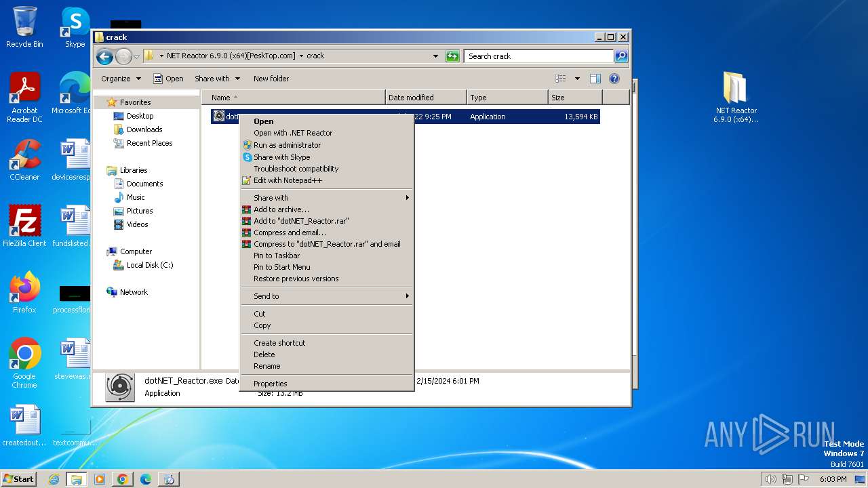Choose Add to "dotNET_Reactor.rar"
Image resolution: width=868 pixels, height=488 pixels.
tap(327, 221)
